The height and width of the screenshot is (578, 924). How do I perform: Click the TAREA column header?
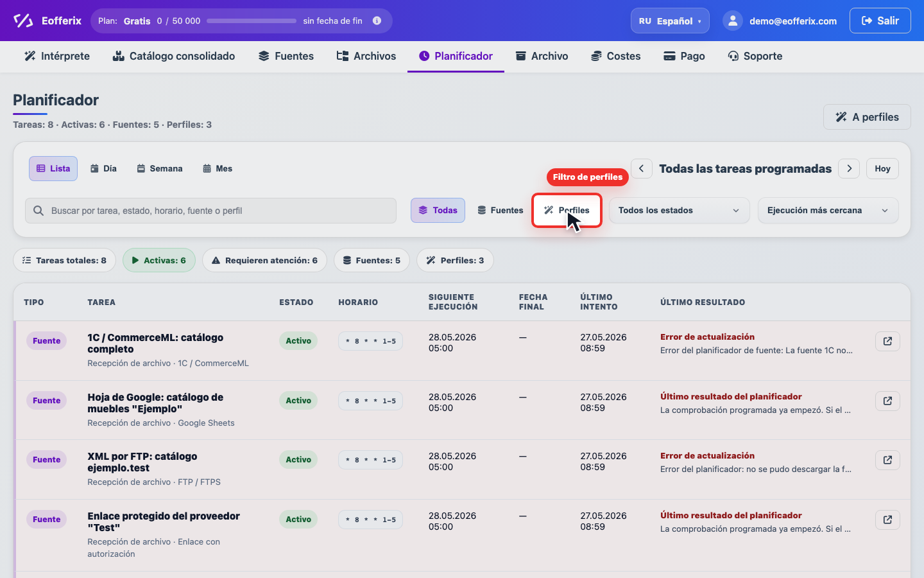[101, 302]
